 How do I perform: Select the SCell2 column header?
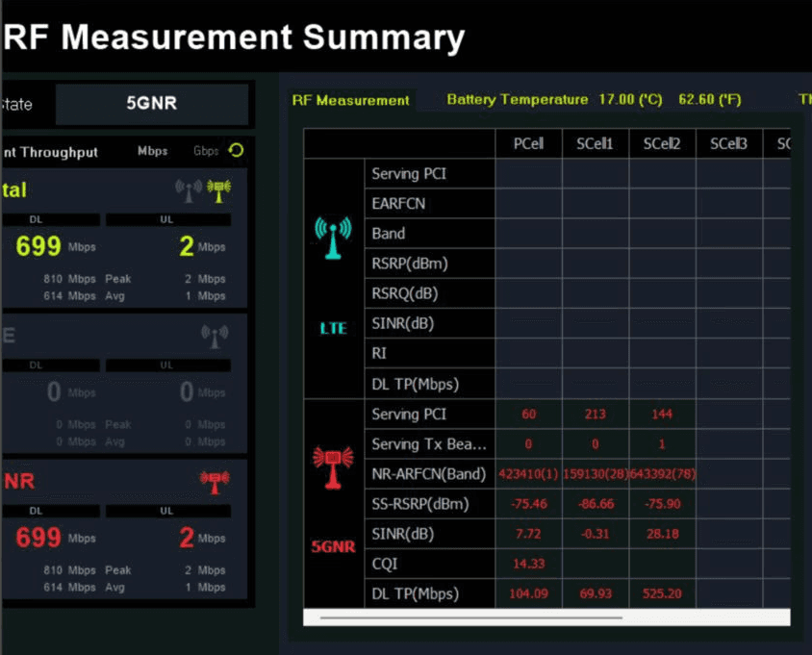point(662,143)
